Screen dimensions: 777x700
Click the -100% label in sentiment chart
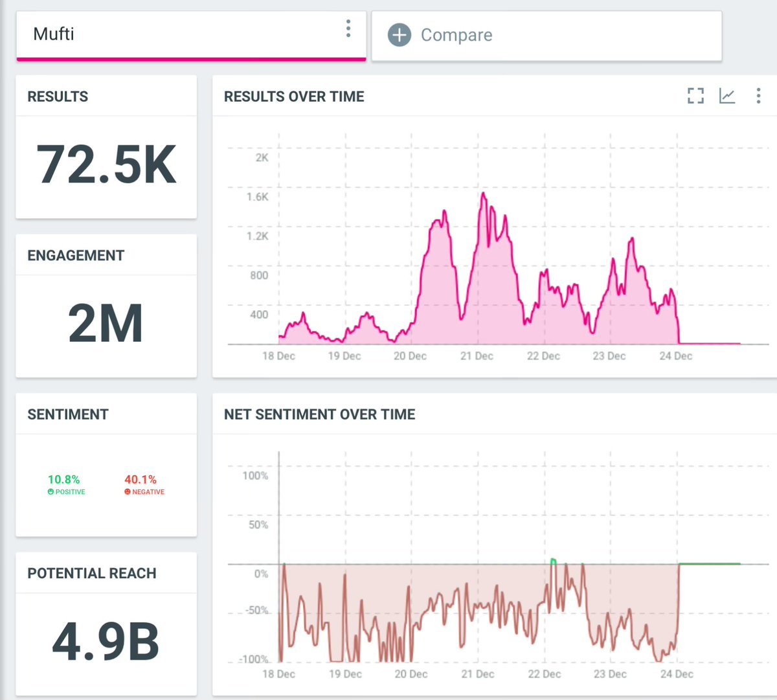(254, 660)
